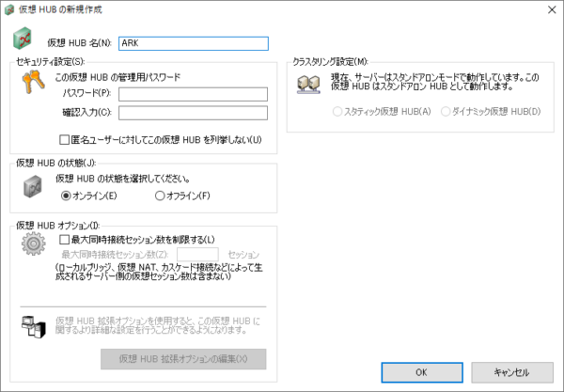Enable 匿名ユーザー HUB enumeration checkbox
The image size is (564, 392).
[65, 140]
